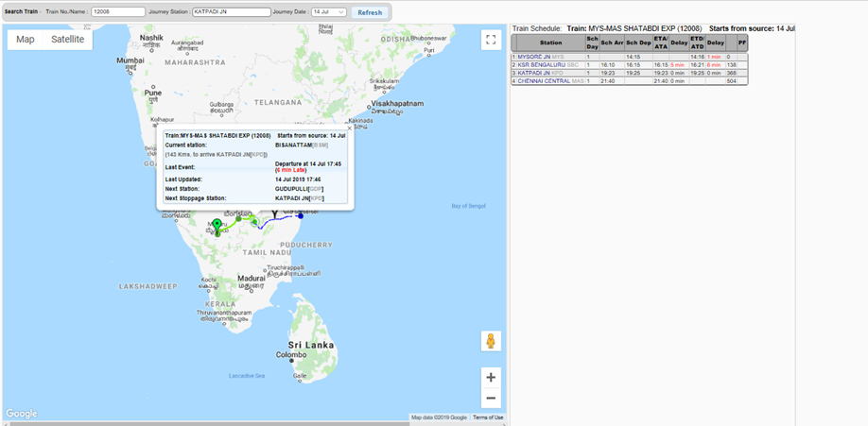This screenshot has width=868, height=426.
Task: Close the train info popup
Action: pyautogui.click(x=349, y=128)
